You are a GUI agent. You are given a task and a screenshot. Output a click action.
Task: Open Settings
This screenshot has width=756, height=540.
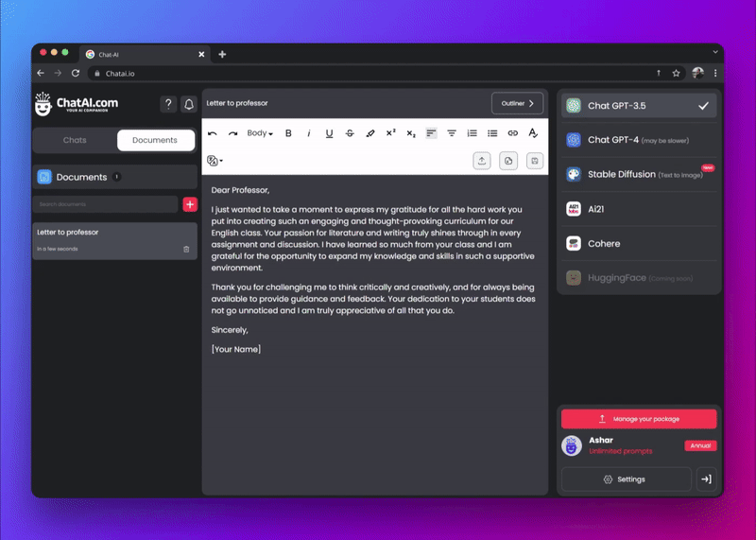(x=627, y=479)
